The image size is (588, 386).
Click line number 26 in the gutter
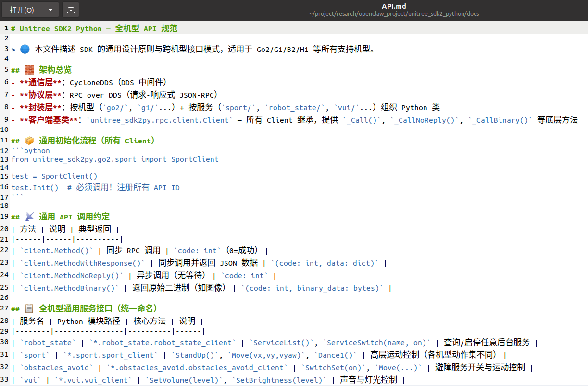4,298
